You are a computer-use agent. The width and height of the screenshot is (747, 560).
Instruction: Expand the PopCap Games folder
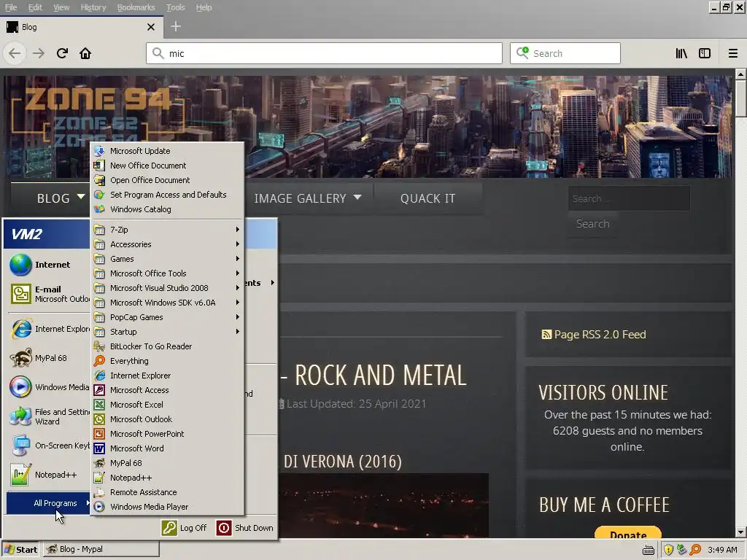[x=168, y=318]
